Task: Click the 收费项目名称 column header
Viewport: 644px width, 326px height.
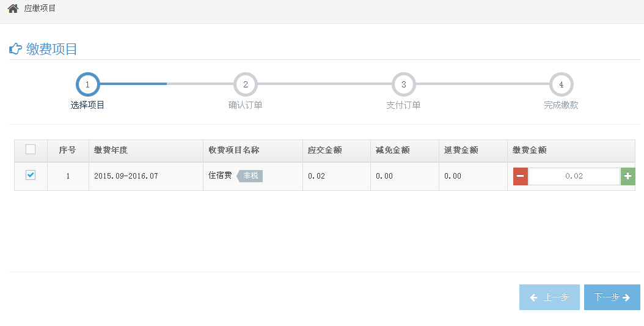Action: pos(233,150)
